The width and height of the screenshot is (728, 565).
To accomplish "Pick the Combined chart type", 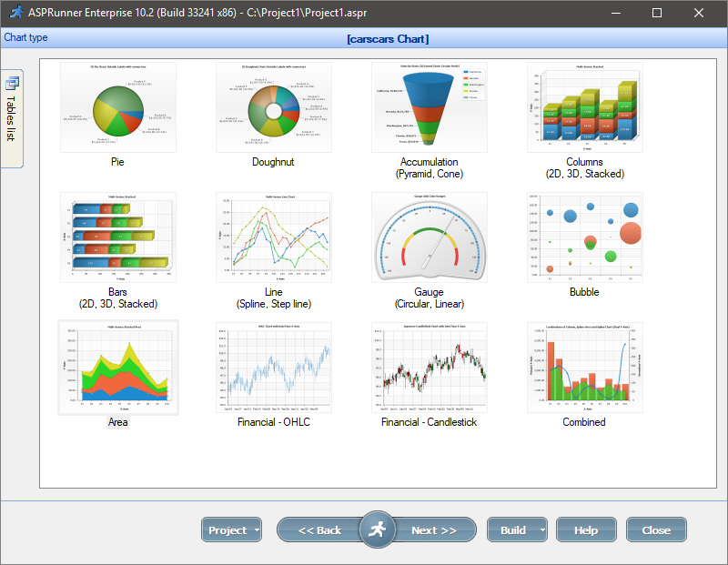I will (x=584, y=367).
